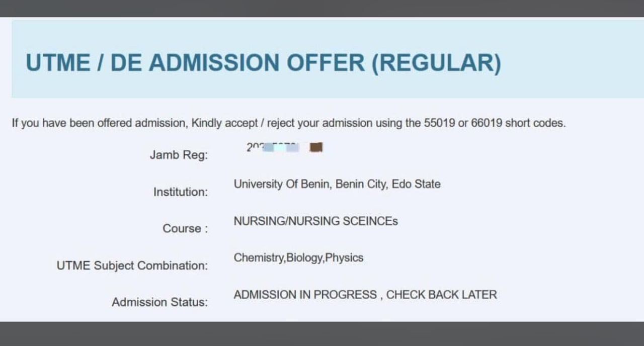This screenshot has width=644, height=346.
Task: Click the UTME Subject Combination label
Action: [132, 266]
